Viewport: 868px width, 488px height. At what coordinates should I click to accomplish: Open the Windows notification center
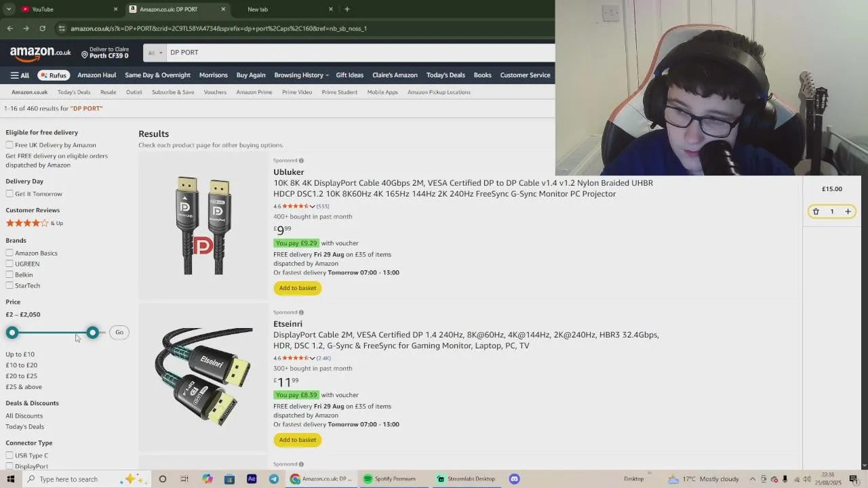[853, 479]
